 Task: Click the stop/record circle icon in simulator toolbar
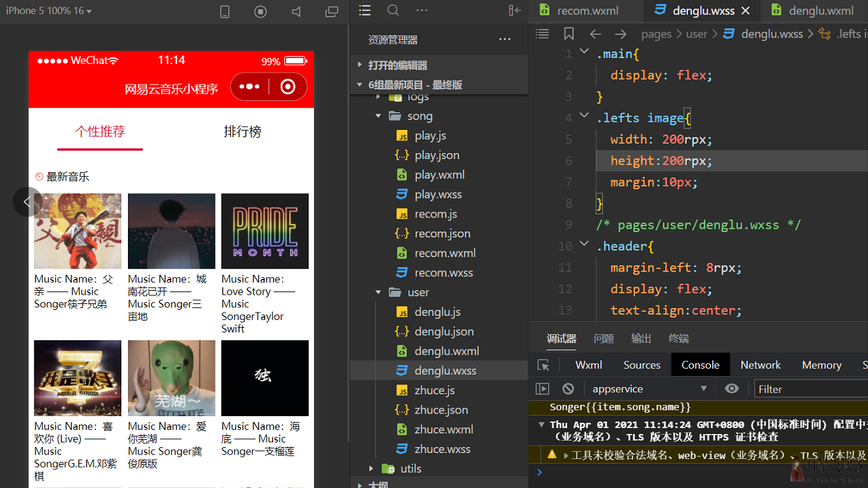(261, 12)
